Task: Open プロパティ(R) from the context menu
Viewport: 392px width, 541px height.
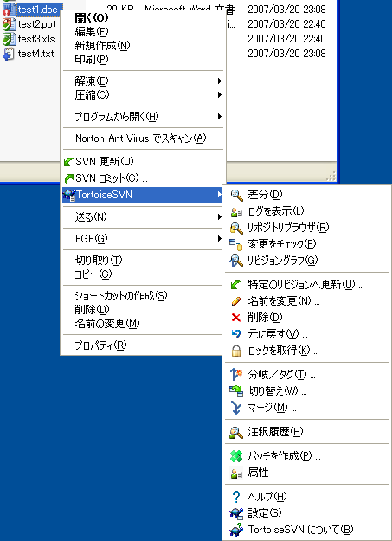Action: (x=143, y=345)
